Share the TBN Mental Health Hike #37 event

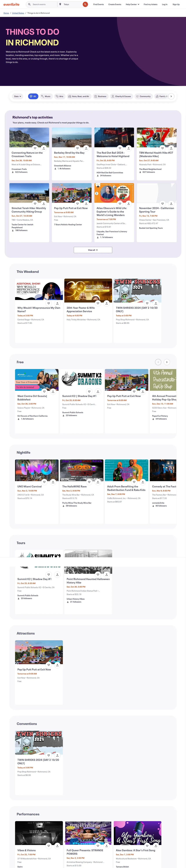pyautogui.click(x=171, y=148)
